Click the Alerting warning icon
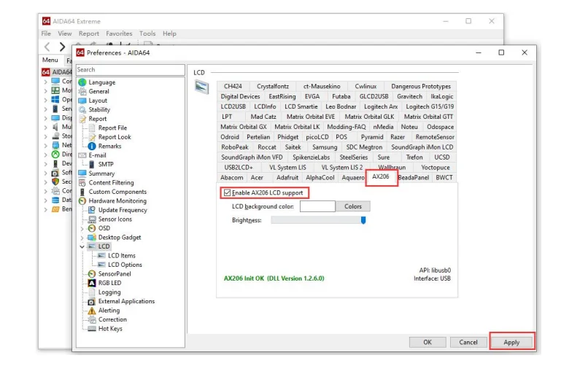The image size is (588, 382). pos(92,311)
